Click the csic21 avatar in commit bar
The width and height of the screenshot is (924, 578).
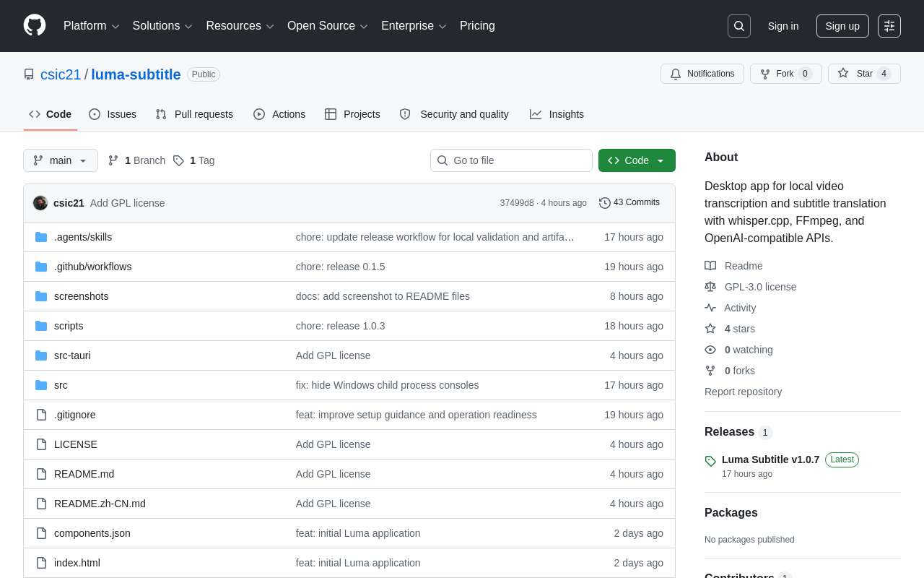(x=40, y=203)
